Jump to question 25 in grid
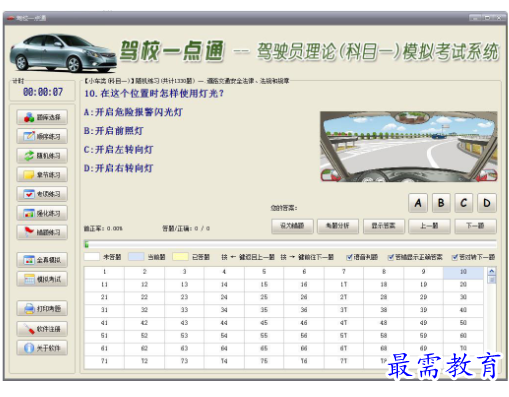Image resolution: width=509 pixels, height=397 pixels. pyautogui.click(x=264, y=297)
